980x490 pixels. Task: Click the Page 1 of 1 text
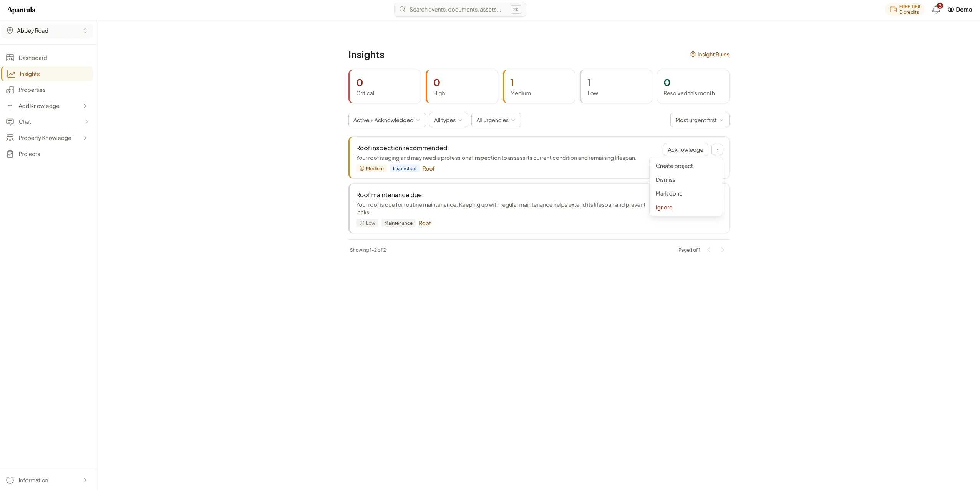click(689, 250)
